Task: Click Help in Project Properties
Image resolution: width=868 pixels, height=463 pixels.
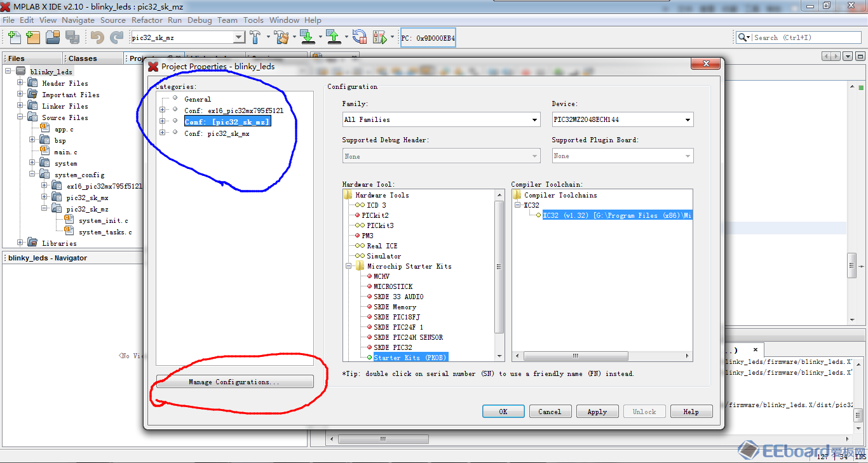Action: 691,412
